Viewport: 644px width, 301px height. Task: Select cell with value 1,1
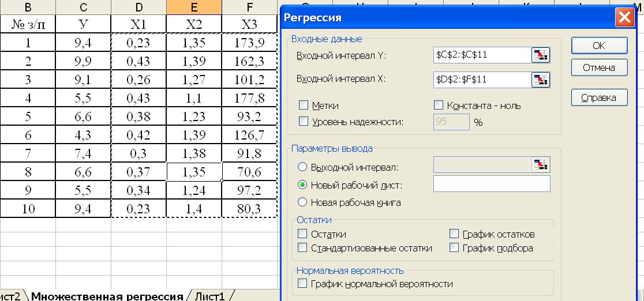pos(194,98)
